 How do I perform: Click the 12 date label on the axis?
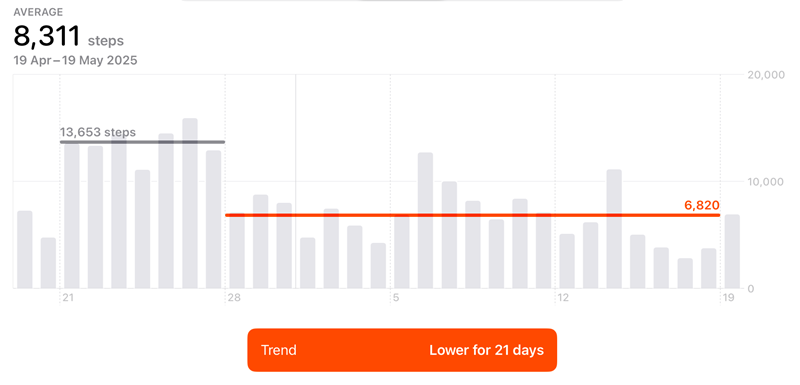[563, 298]
